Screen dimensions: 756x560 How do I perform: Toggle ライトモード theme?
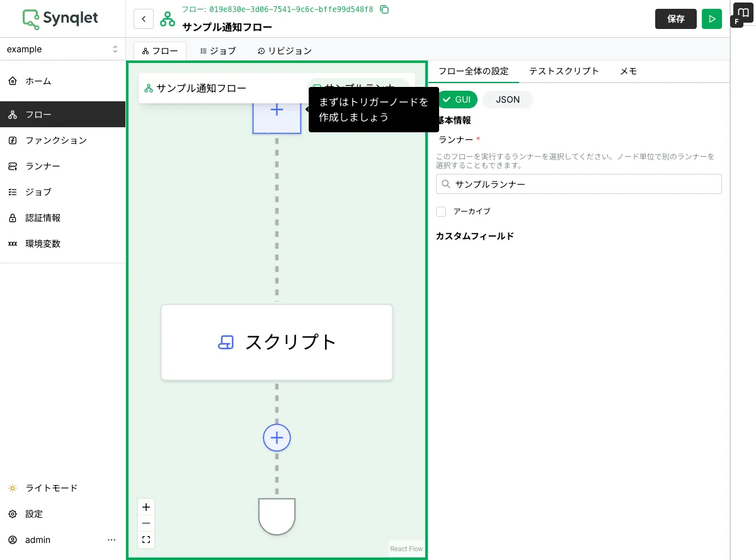pos(62,488)
